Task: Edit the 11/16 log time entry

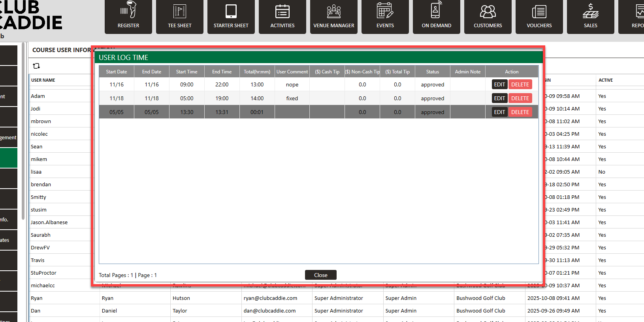Action: pyautogui.click(x=499, y=84)
